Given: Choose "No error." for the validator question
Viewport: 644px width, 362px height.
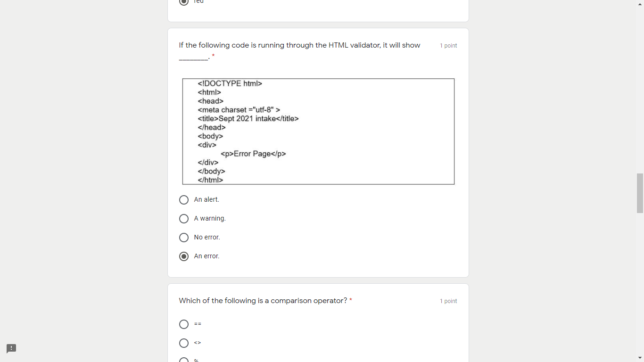Looking at the screenshot, I should [184, 237].
